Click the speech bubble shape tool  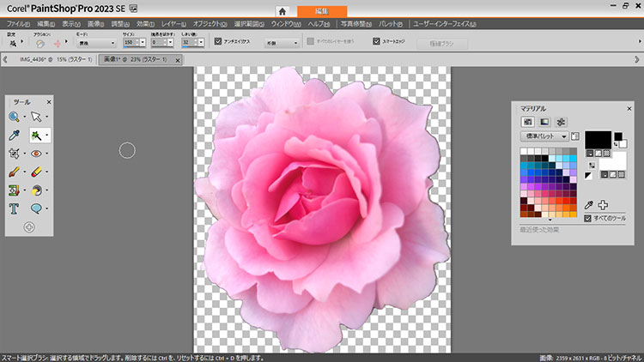click(x=37, y=208)
